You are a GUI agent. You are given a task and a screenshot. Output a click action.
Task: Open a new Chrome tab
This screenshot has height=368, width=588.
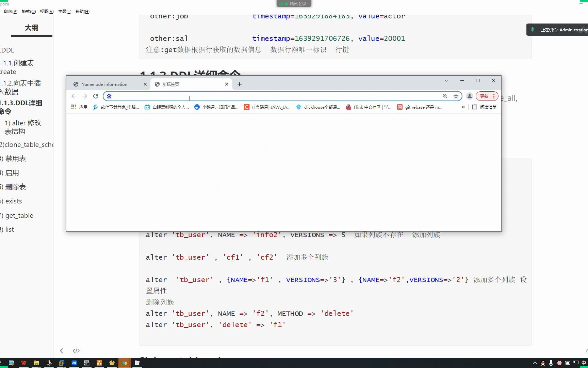tap(240, 84)
